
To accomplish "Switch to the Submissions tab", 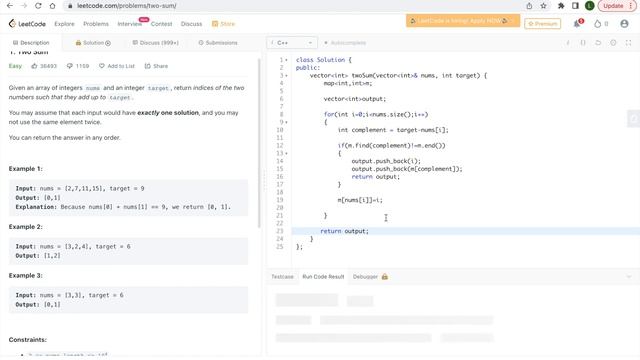I will coord(218,42).
